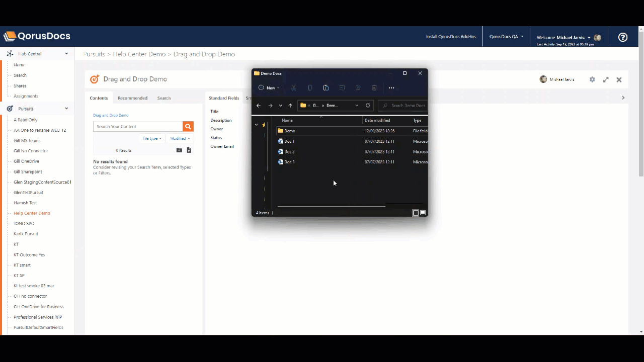Switch to the Contents tab
Image resolution: width=644 pixels, height=362 pixels.
click(99, 98)
